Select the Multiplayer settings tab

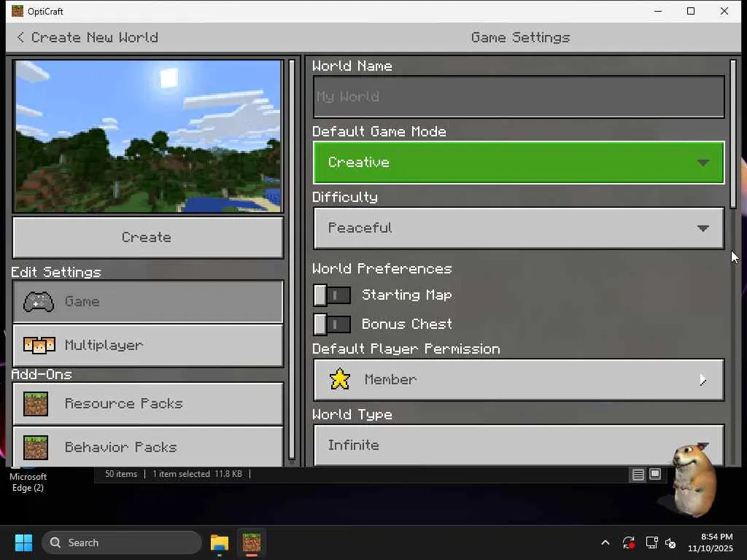(148, 345)
